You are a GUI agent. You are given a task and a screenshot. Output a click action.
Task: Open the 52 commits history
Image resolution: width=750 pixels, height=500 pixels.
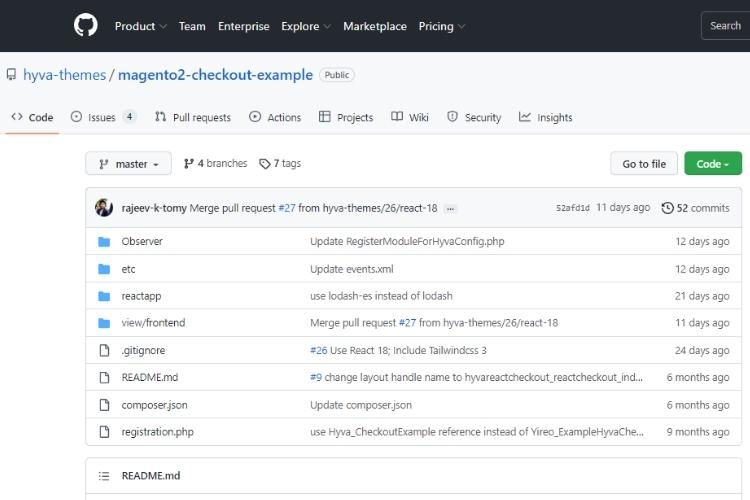[x=696, y=208]
